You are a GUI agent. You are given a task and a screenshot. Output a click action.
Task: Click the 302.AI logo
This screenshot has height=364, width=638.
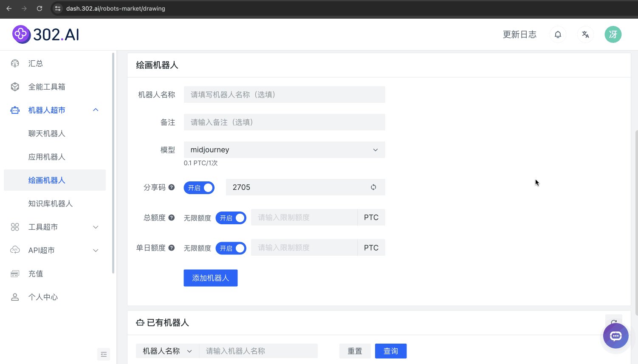click(46, 34)
